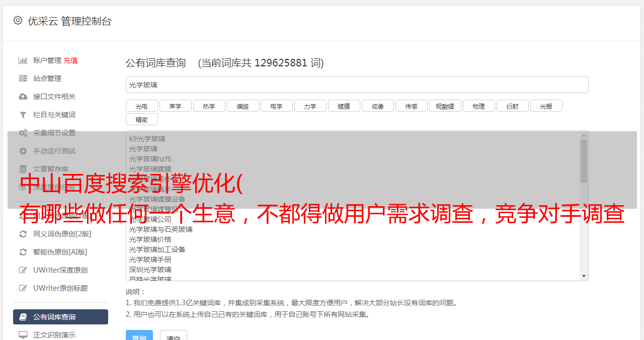Pick the 偏振 tag button
The width and height of the screenshot is (644, 340).
pos(243,106)
